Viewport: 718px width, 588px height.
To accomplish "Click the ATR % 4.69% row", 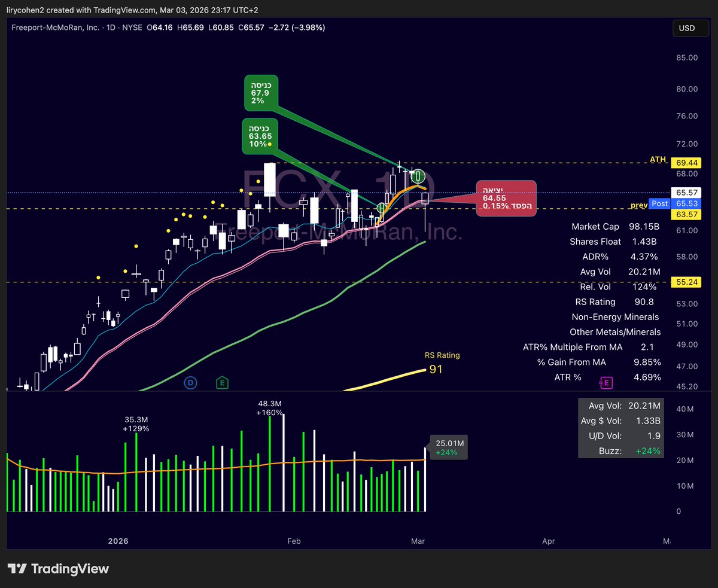I will click(608, 377).
